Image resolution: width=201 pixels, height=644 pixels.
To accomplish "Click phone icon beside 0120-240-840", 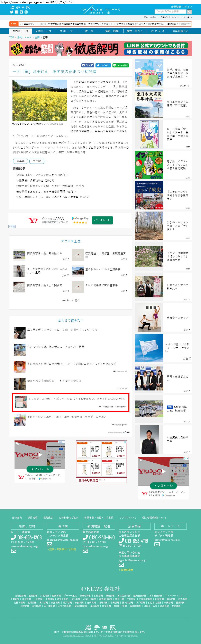I will [85, 537].
